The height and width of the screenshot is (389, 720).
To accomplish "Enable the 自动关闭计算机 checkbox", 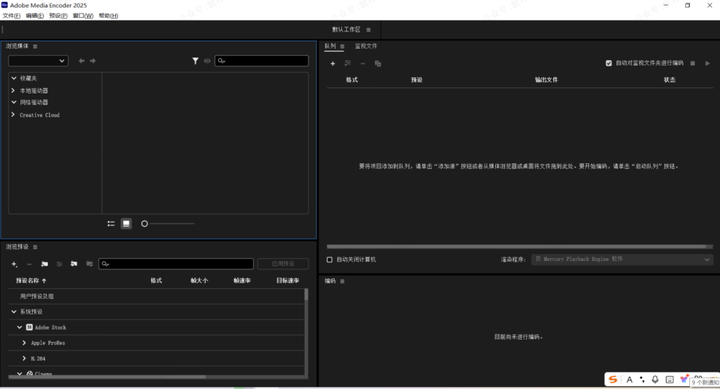I will [x=330, y=260].
